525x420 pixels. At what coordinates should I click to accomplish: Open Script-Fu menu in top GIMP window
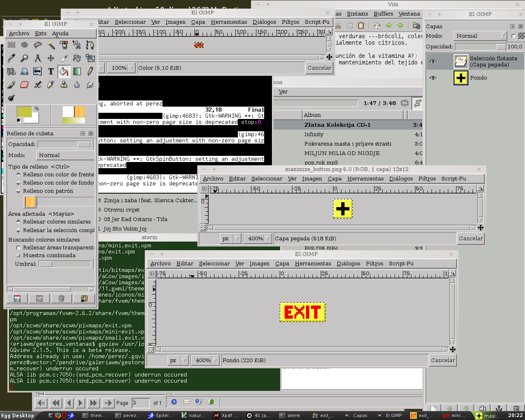317,22
